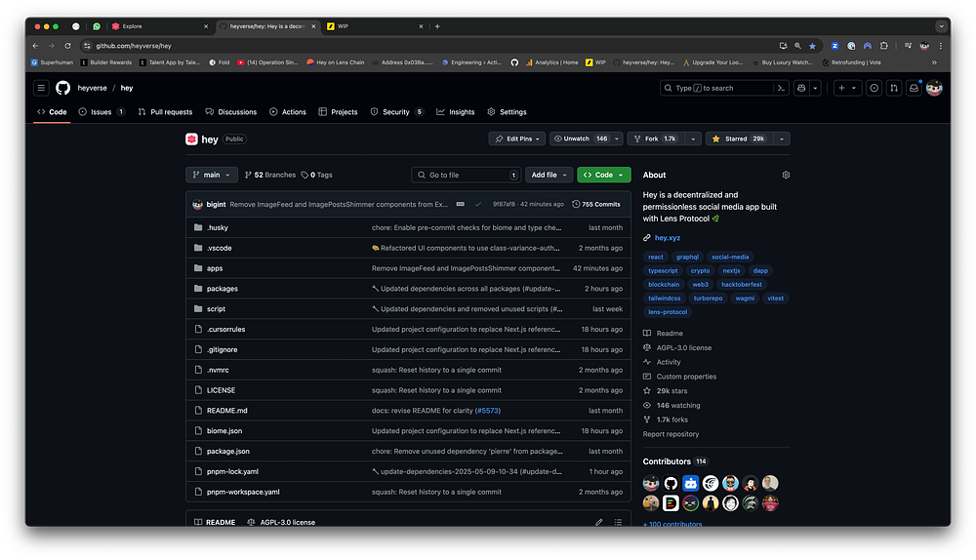Open the Copilot icon in header
This screenshot has height=560, width=976.
click(801, 88)
